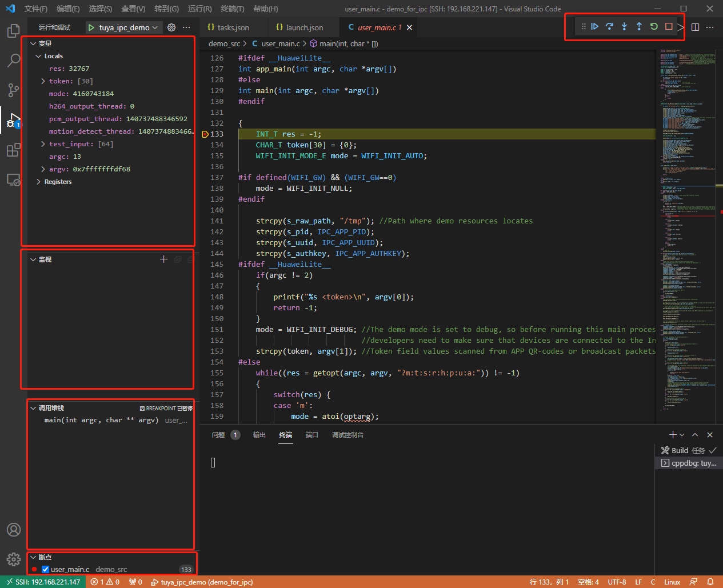Open the 运行(R) menu
Image resolution: width=723 pixels, height=588 pixels.
click(199, 9)
